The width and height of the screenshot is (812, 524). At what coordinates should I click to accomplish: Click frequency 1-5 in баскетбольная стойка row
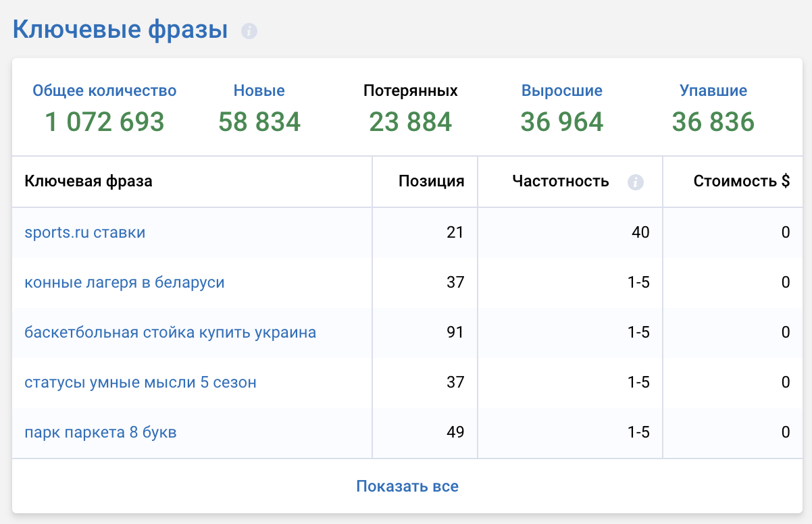[x=638, y=332]
